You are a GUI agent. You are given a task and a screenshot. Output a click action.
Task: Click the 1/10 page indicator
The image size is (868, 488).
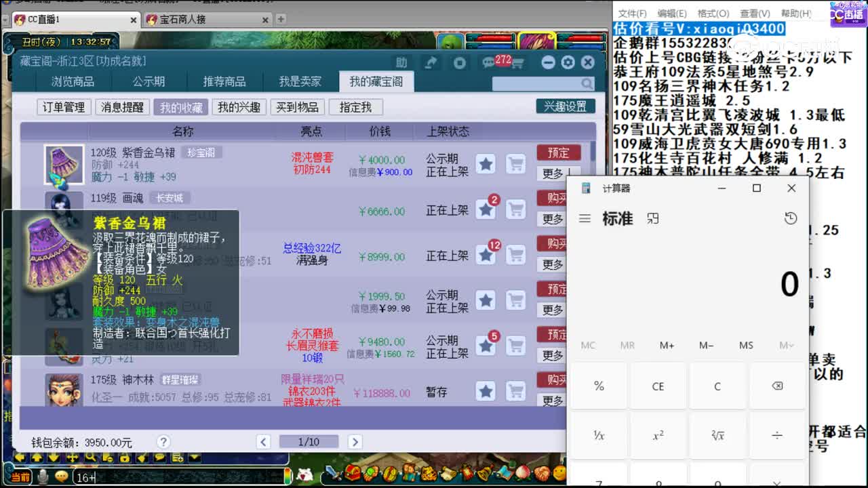coord(309,442)
